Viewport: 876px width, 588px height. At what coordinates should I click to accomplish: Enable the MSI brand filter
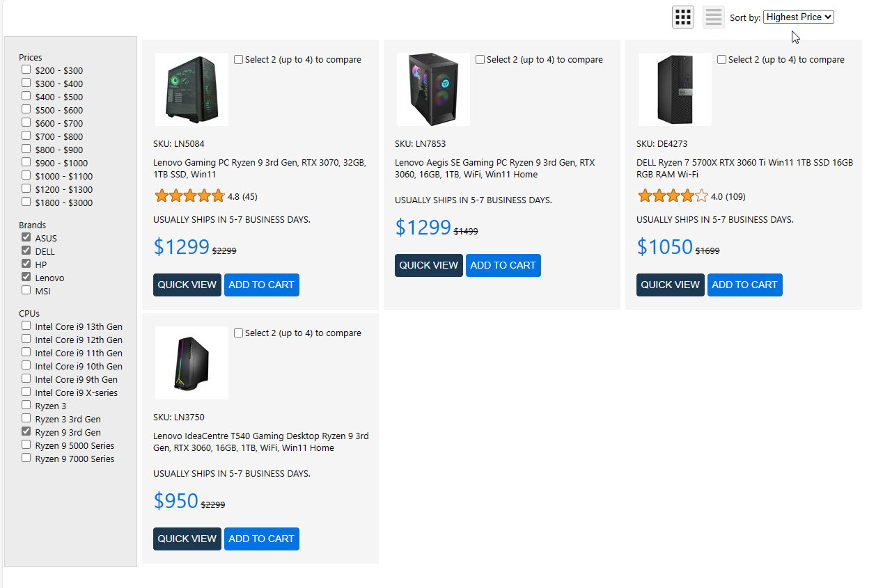pos(26,290)
